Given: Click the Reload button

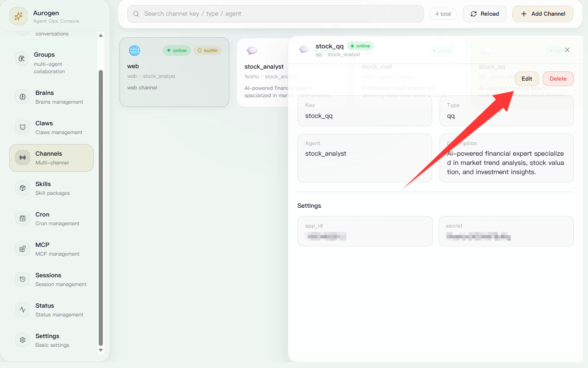Looking at the screenshot, I should tap(485, 14).
